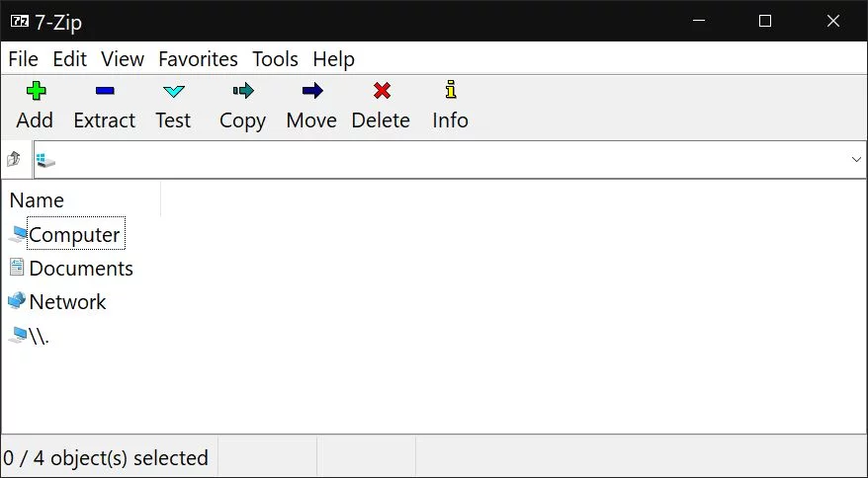Open the Edit menu
868x478 pixels.
(x=70, y=58)
